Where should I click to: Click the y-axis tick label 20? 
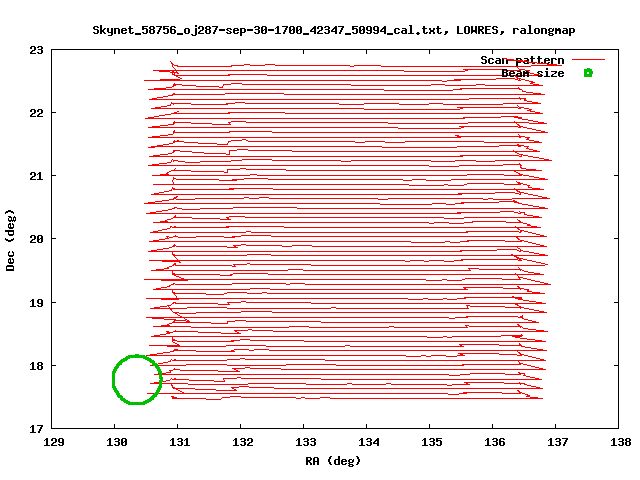click(36, 239)
